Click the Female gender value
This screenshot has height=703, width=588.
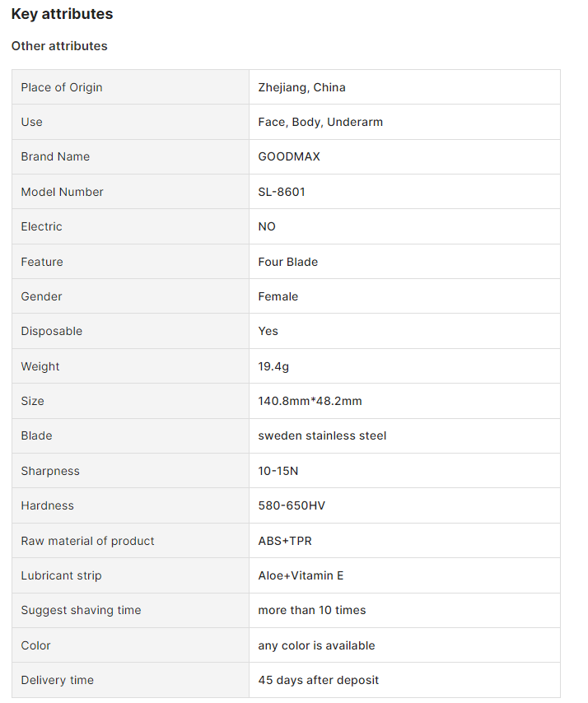[278, 296]
